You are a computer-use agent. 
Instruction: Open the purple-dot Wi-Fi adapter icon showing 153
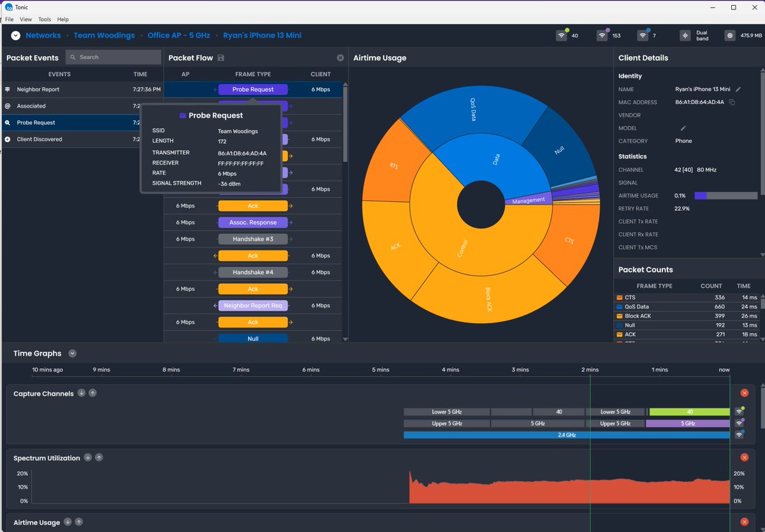click(x=602, y=36)
